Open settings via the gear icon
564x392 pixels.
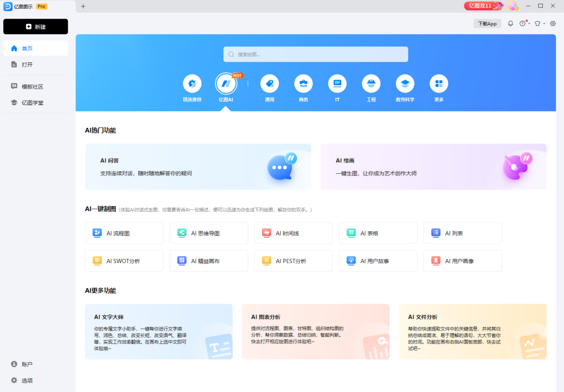[552, 24]
